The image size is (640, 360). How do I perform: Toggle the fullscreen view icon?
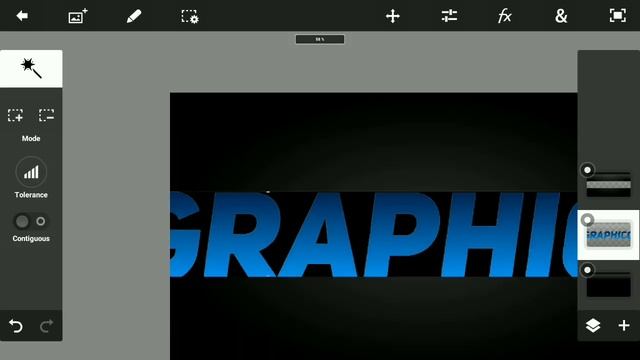pos(618,16)
